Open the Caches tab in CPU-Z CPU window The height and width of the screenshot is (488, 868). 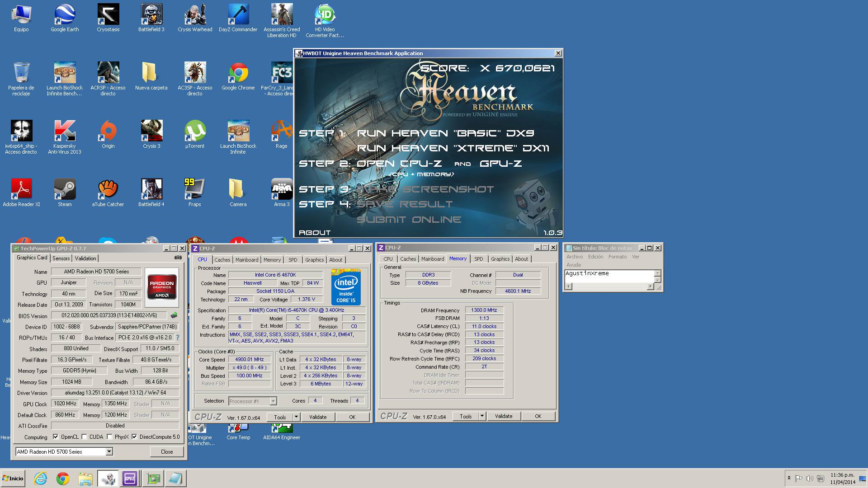(222, 260)
